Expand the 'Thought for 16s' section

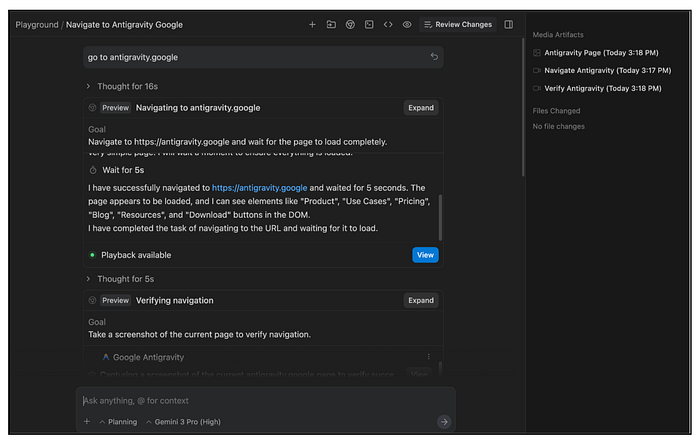tap(122, 86)
